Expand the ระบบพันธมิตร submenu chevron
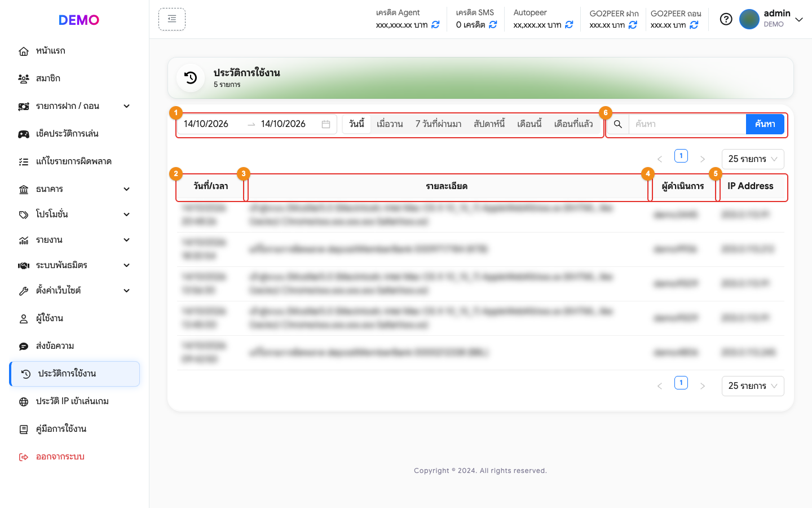 127,265
